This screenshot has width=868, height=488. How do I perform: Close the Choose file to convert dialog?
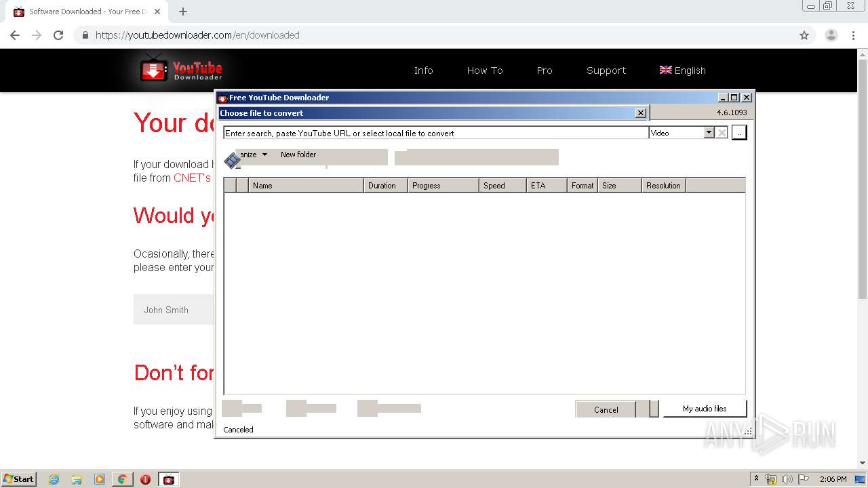[640, 113]
